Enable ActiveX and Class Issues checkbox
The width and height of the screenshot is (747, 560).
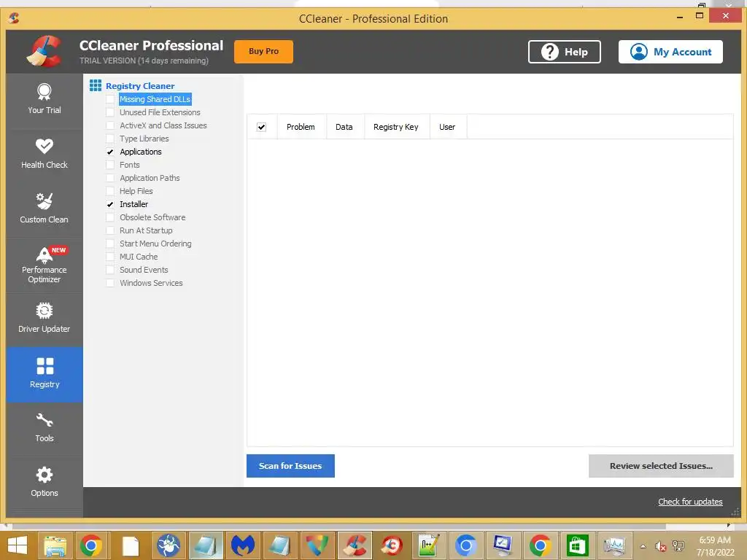pos(110,125)
